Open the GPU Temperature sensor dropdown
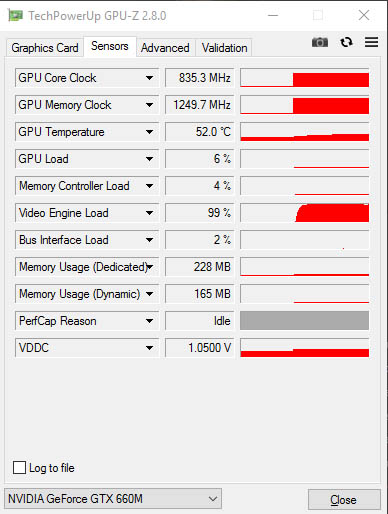The height and width of the screenshot is (514, 388). [87, 132]
